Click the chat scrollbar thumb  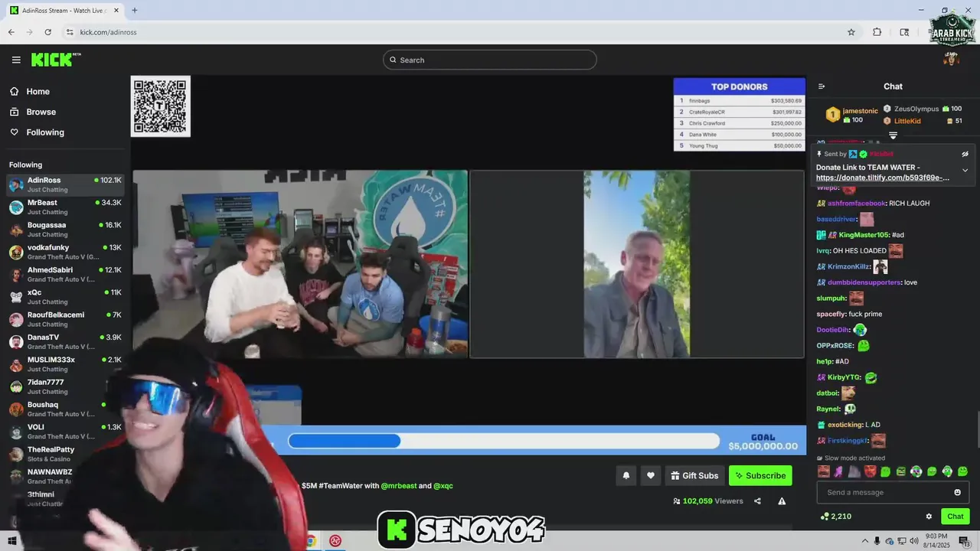(977, 429)
